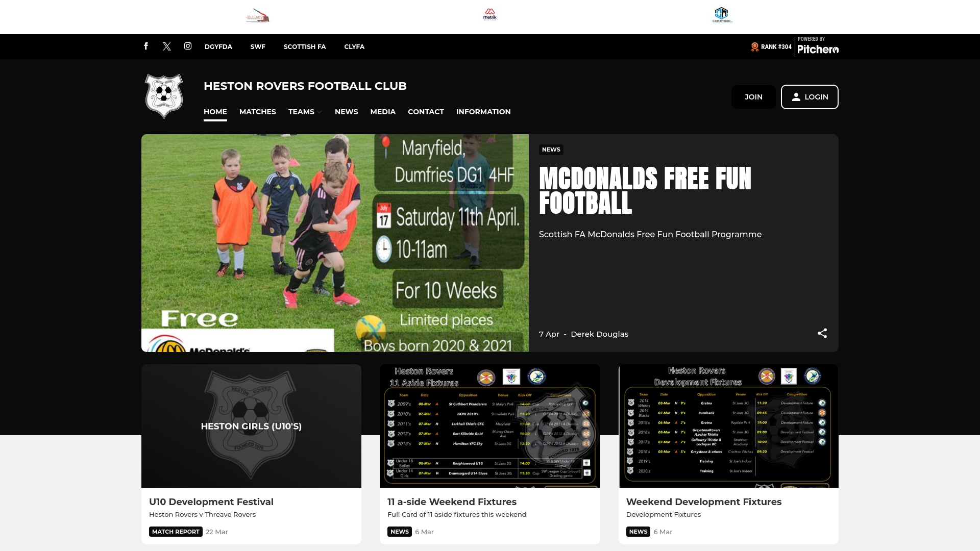Click the Login button

click(x=810, y=97)
